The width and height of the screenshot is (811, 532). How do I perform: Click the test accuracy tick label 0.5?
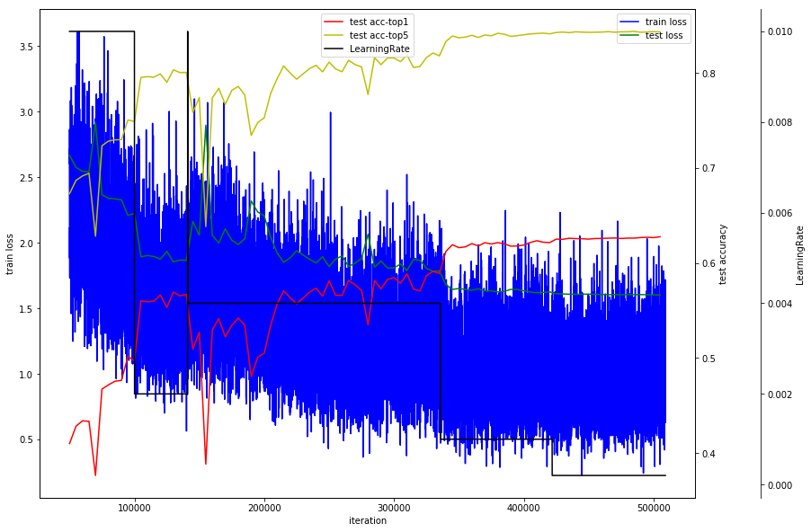709,359
